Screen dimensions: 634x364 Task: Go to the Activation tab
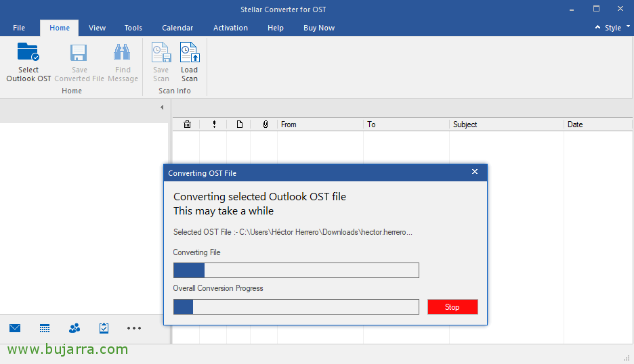[x=230, y=28]
